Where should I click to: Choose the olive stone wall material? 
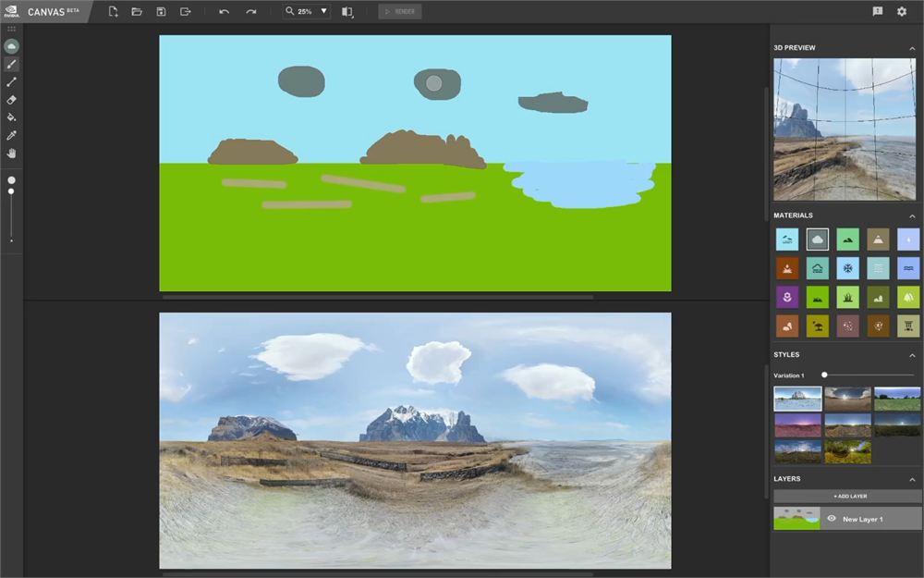pos(878,297)
